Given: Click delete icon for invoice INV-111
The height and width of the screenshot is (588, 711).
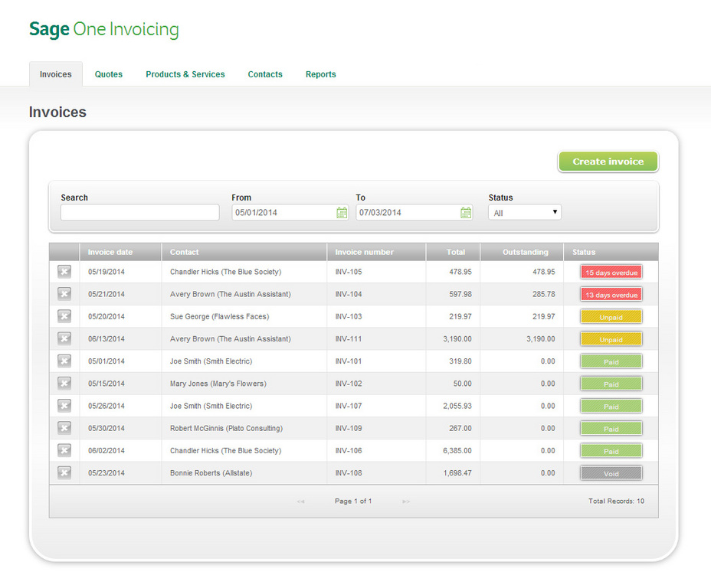Looking at the screenshot, I should pyautogui.click(x=64, y=338).
